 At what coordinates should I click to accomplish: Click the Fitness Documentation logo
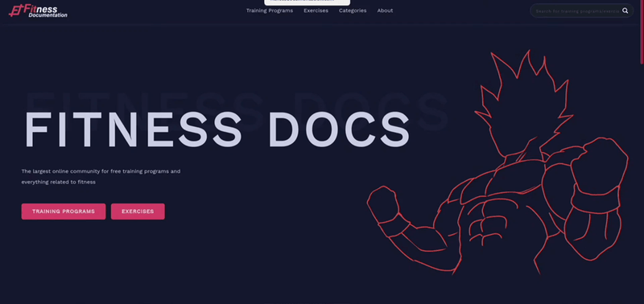(38, 10)
